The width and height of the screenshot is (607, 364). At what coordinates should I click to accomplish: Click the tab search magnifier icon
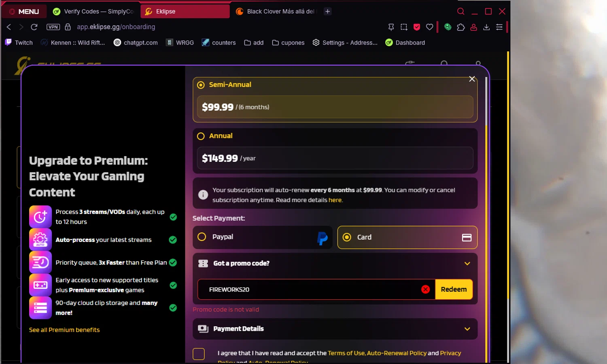click(461, 11)
